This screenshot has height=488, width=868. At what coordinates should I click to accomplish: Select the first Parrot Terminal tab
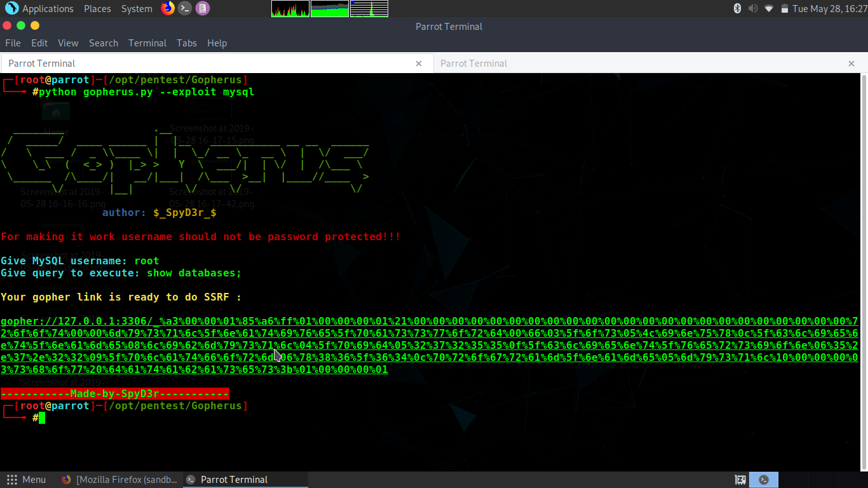(x=217, y=64)
